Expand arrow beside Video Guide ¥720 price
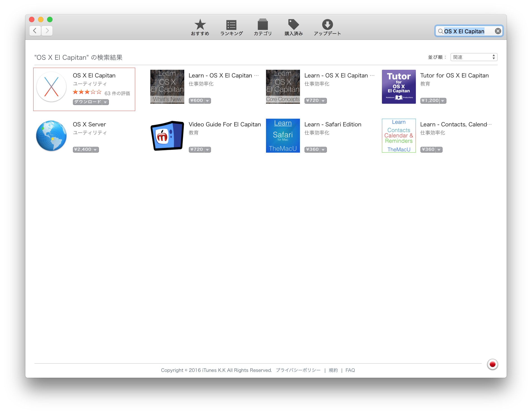Image resolution: width=532 pixels, height=414 pixels. click(207, 150)
